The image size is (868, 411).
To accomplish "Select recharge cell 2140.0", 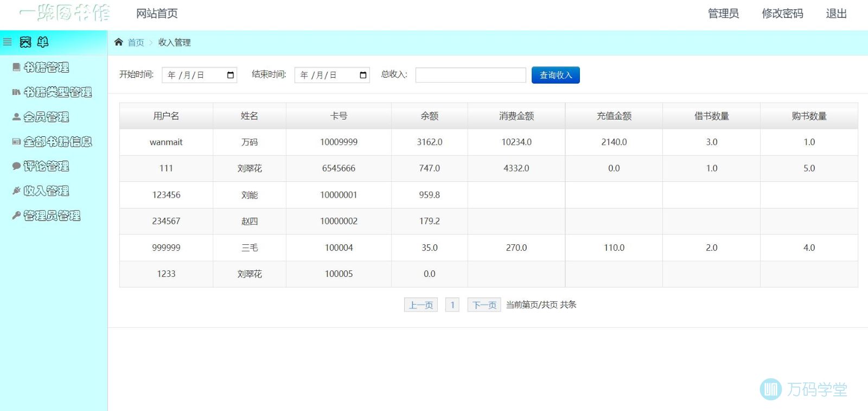I will pyautogui.click(x=614, y=142).
